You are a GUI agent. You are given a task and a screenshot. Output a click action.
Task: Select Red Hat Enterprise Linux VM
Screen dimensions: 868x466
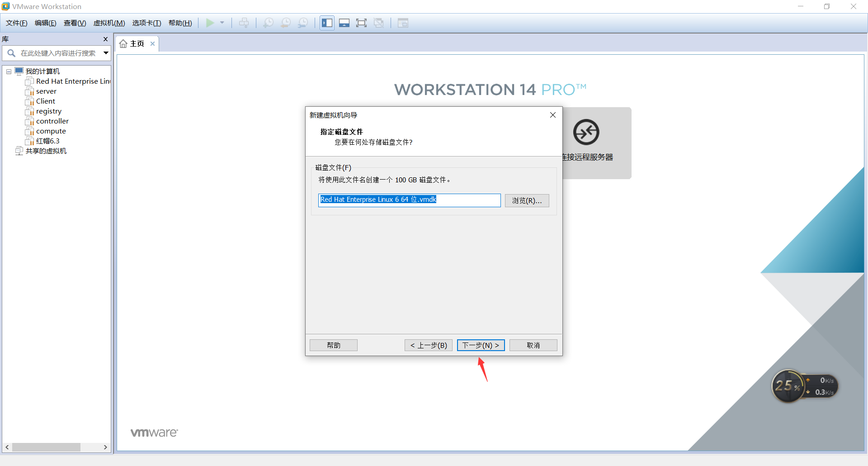click(x=73, y=81)
